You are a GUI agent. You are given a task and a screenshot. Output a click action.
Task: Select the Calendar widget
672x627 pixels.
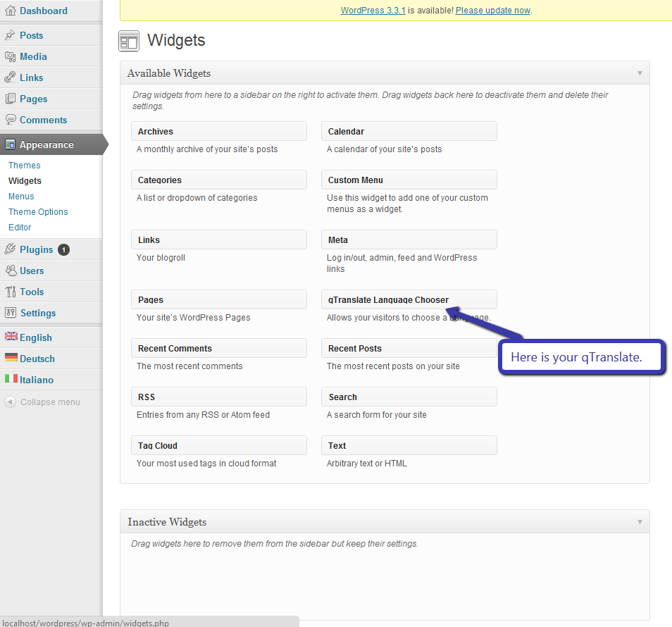pyautogui.click(x=409, y=131)
